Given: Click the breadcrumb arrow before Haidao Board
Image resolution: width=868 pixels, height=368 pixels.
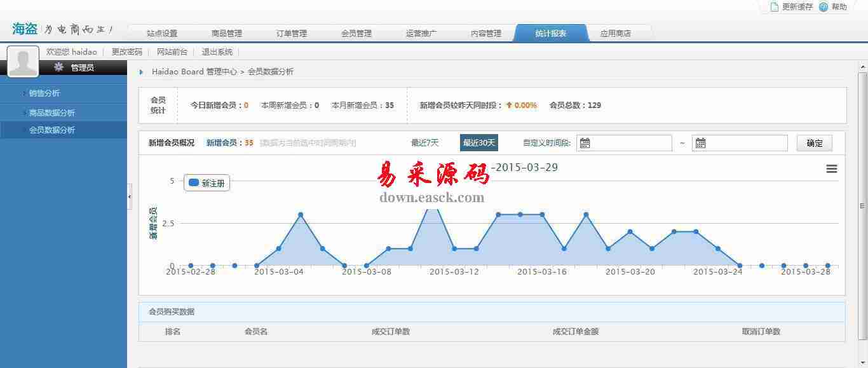Looking at the screenshot, I should [x=141, y=72].
